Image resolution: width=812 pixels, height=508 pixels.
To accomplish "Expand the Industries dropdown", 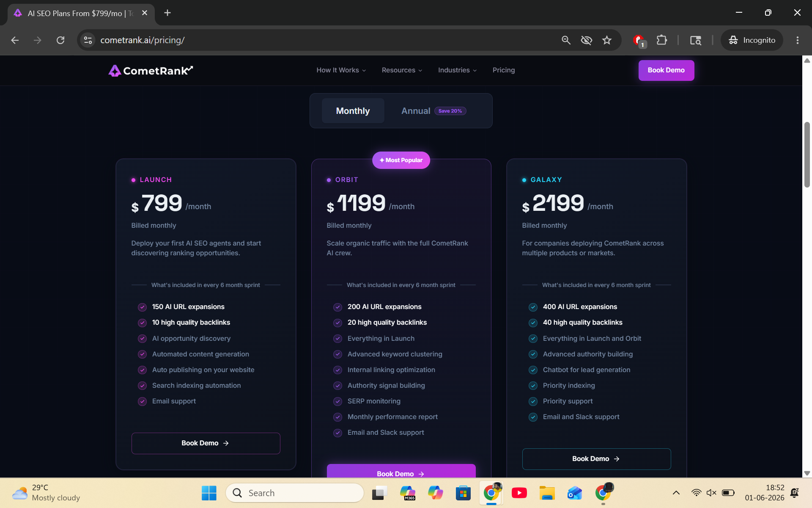I will point(457,70).
